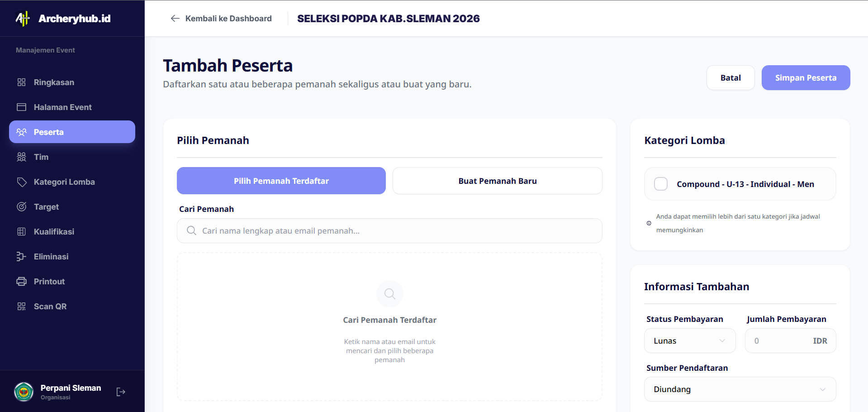Select the Ringkasan grid icon in sidebar
This screenshot has width=868, height=412.
tap(21, 82)
